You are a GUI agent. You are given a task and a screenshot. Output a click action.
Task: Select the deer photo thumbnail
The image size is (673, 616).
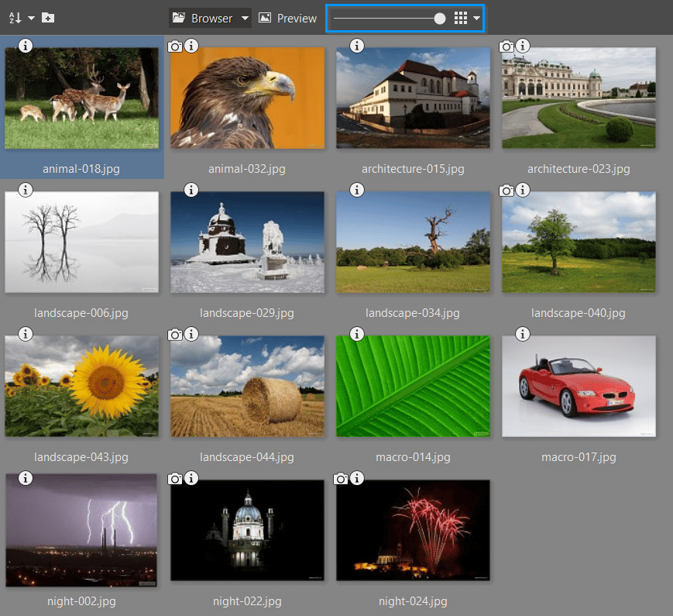[81, 98]
